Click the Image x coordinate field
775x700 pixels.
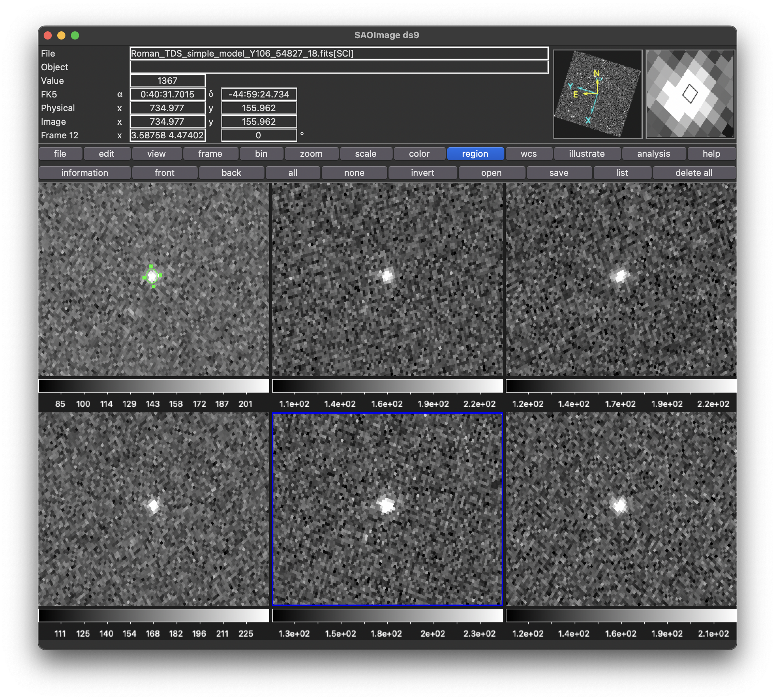point(168,122)
